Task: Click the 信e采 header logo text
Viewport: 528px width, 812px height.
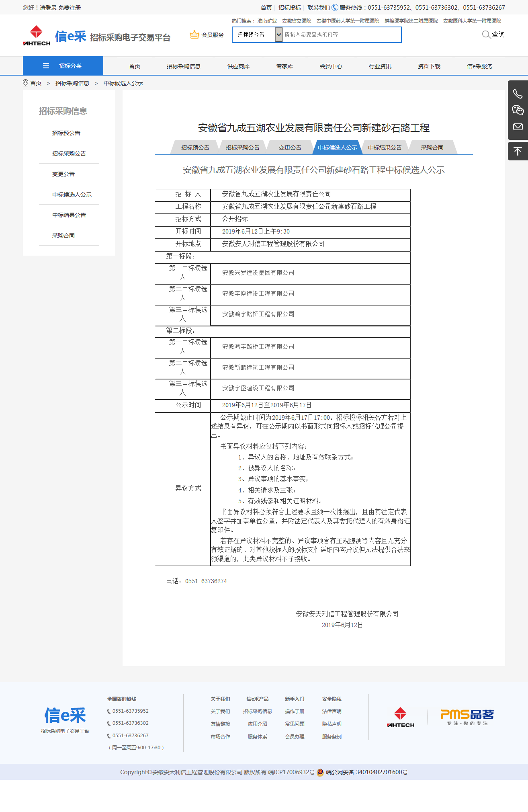Action: 71,36
